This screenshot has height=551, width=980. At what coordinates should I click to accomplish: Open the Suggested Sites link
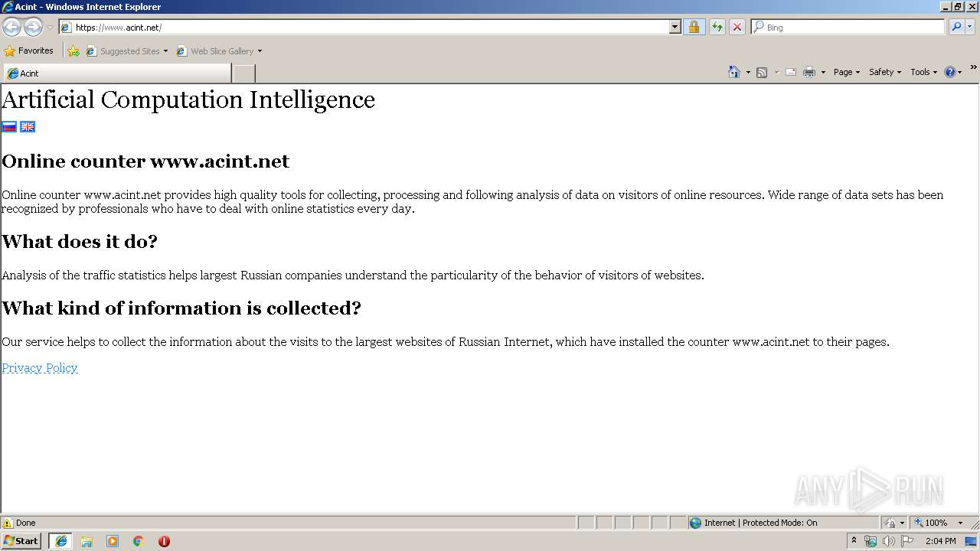pos(126,51)
